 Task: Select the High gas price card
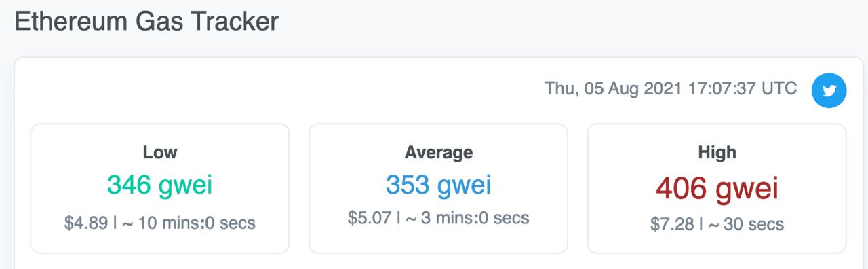tap(717, 188)
